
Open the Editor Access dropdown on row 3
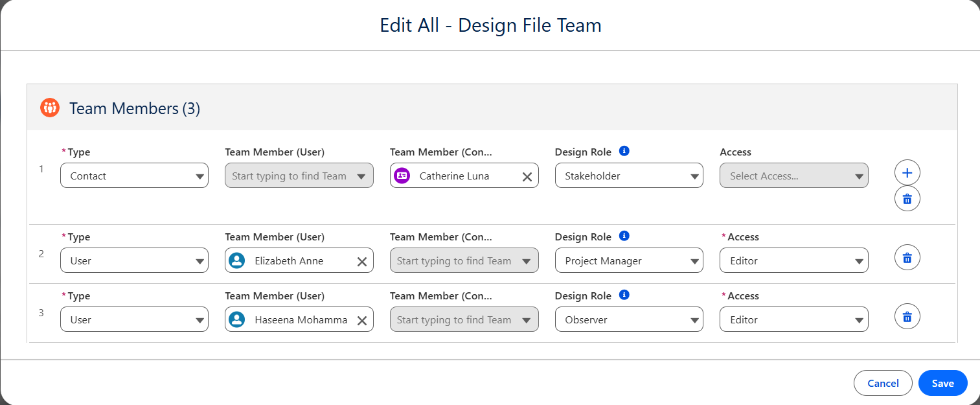(x=793, y=319)
